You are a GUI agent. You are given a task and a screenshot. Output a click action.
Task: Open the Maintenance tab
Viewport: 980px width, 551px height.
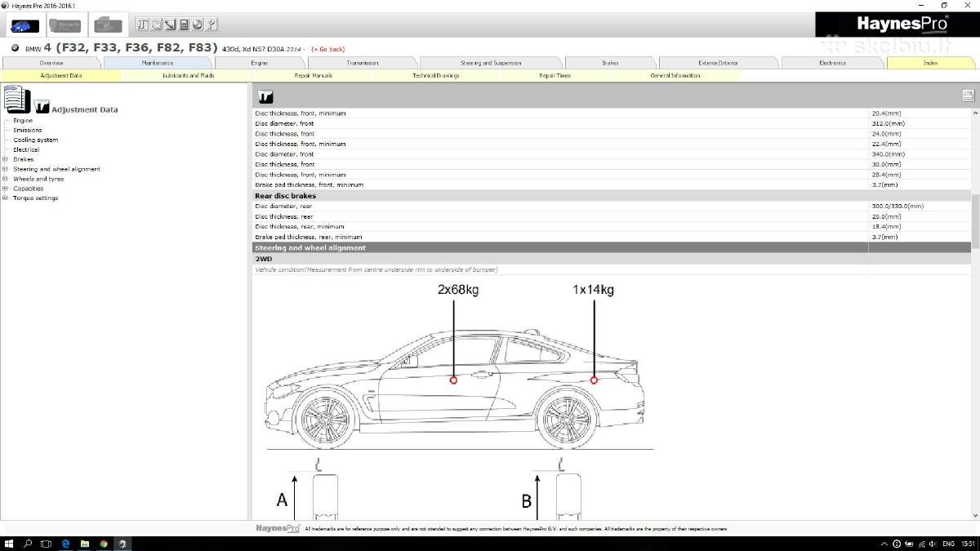click(158, 63)
